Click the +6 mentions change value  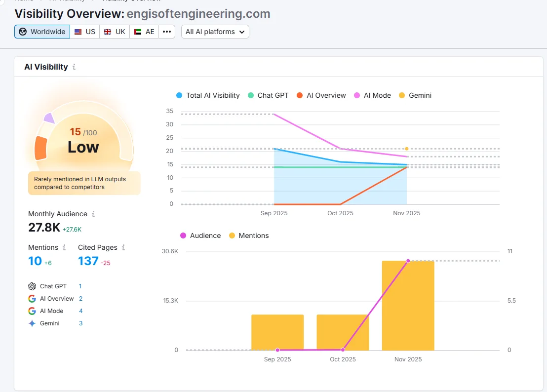tap(48, 263)
